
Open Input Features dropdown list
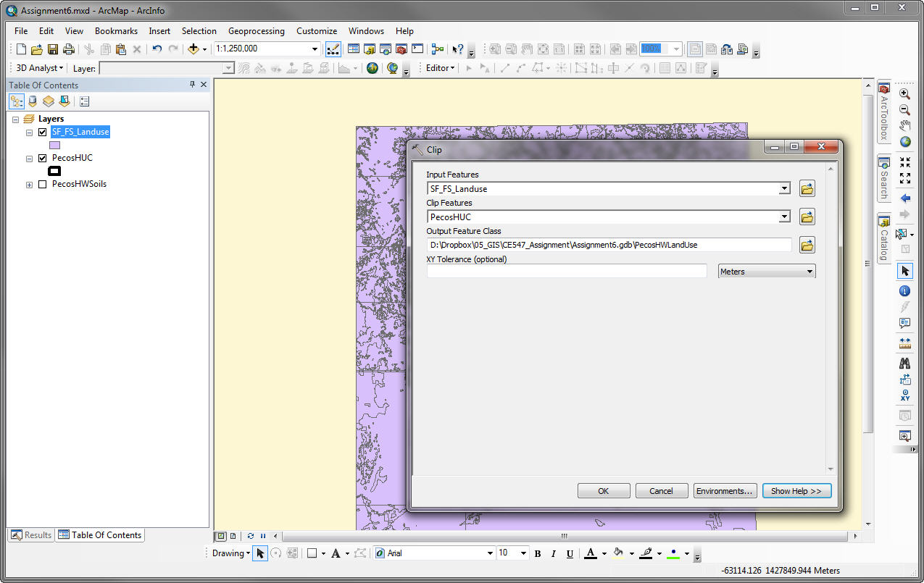pyautogui.click(x=784, y=189)
